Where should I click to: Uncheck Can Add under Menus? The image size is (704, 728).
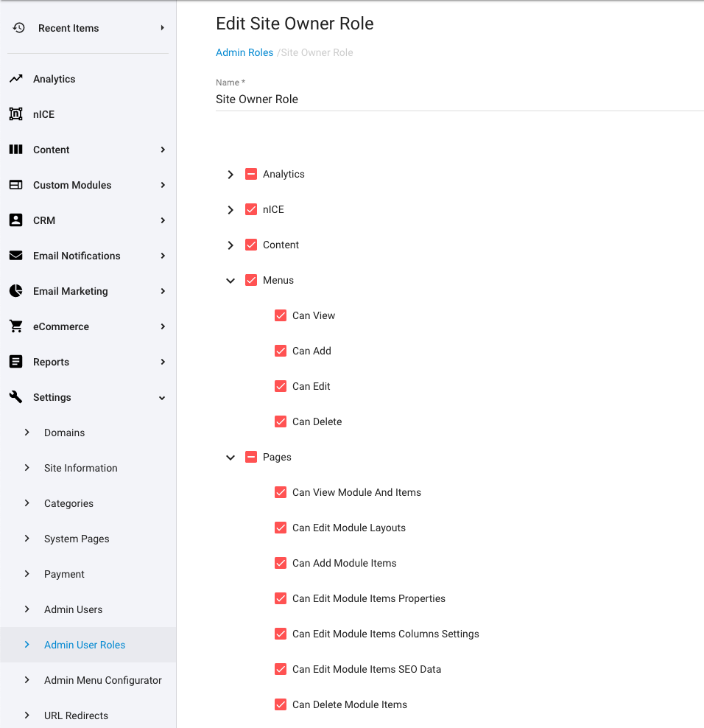pos(281,351)
